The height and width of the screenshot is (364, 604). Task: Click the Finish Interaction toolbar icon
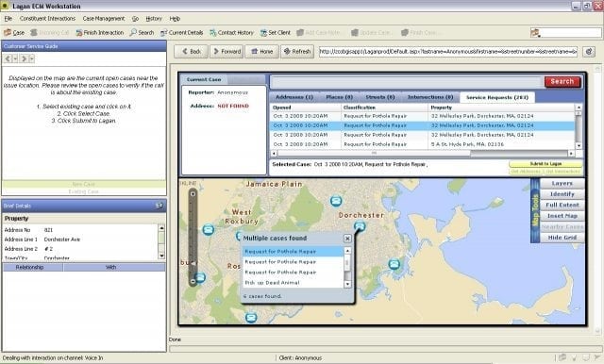pyautogui.click(x=79, y=33)
